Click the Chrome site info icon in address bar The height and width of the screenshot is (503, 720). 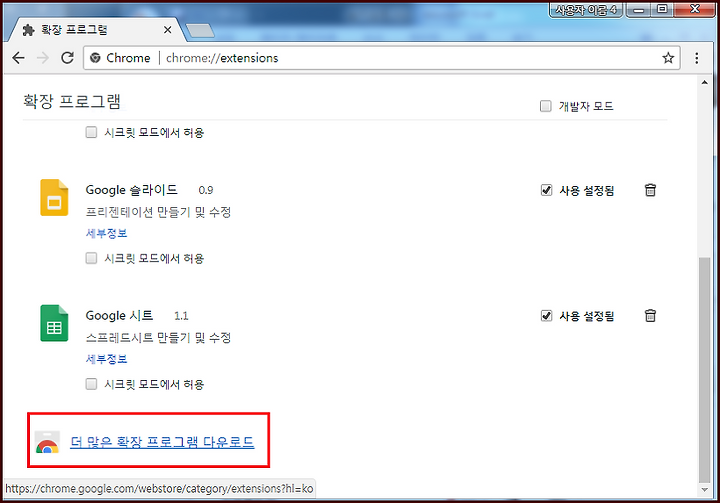pyautogui.click(x=95, y=58)
